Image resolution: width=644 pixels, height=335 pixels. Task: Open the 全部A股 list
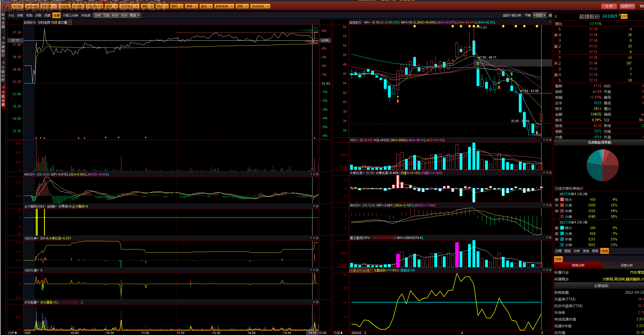coord(32,6)
